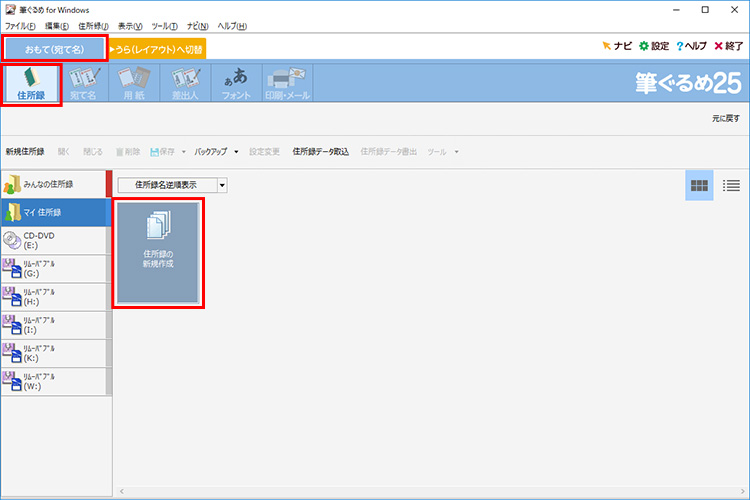Open the 設定 gear settings

click(x=654, y=46)
